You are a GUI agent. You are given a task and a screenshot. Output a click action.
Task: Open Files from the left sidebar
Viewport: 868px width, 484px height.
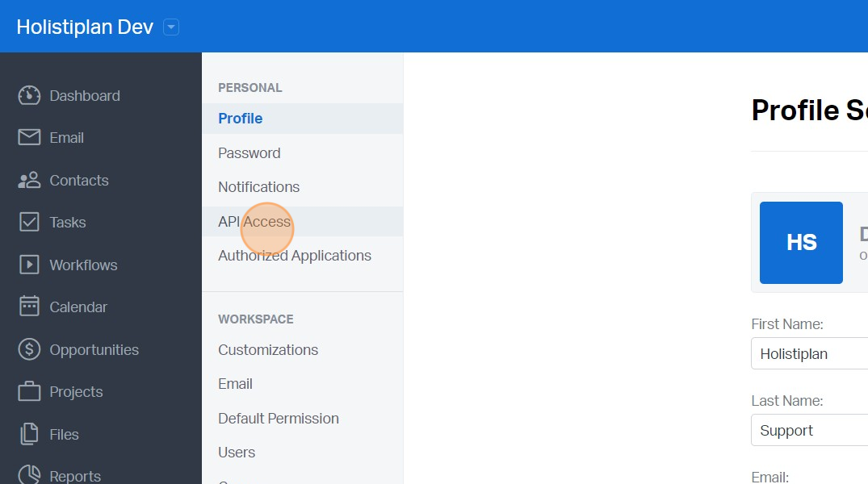coord(62,434)
